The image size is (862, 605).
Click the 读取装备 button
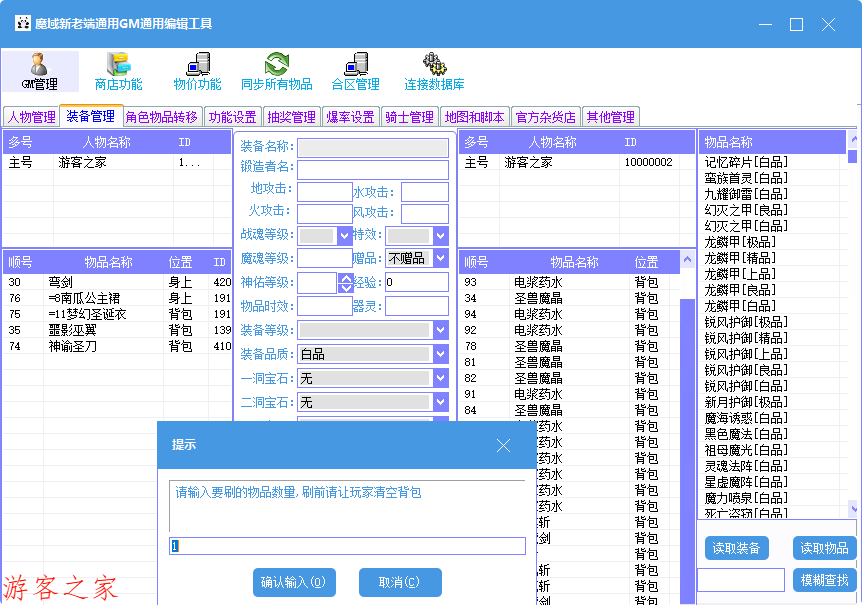(738, 548)
